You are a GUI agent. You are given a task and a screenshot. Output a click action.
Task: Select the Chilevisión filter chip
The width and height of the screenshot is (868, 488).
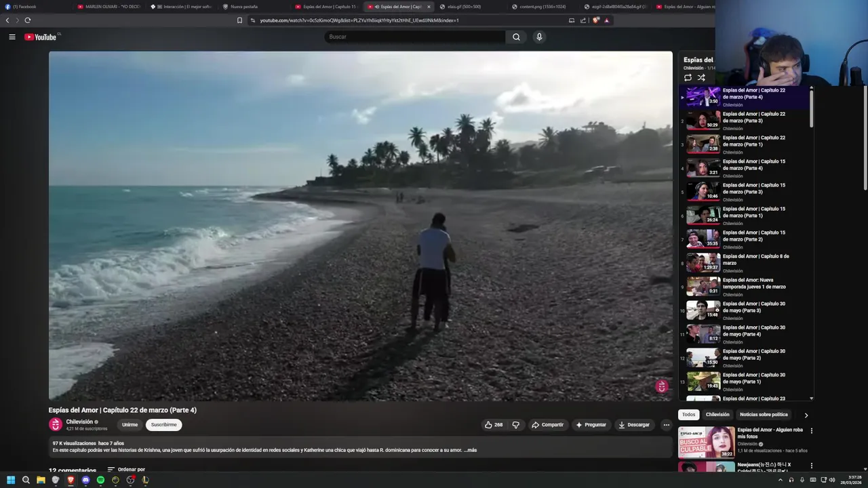(x=717, y=415)
